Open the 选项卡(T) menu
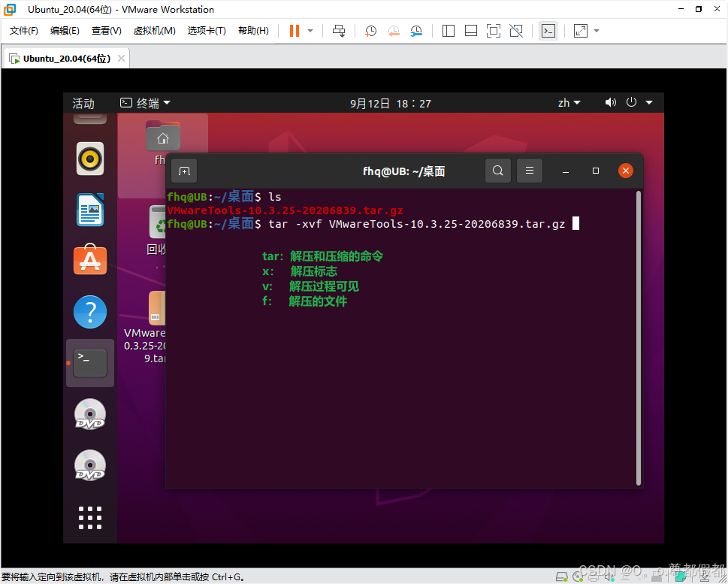 click(x=207, y=31)
